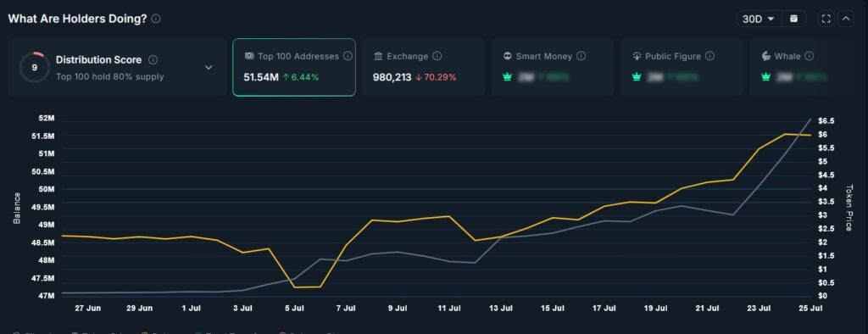Click the Exchange bank building icon
This screenshot has height=334, width=868.
coord(379,56)
